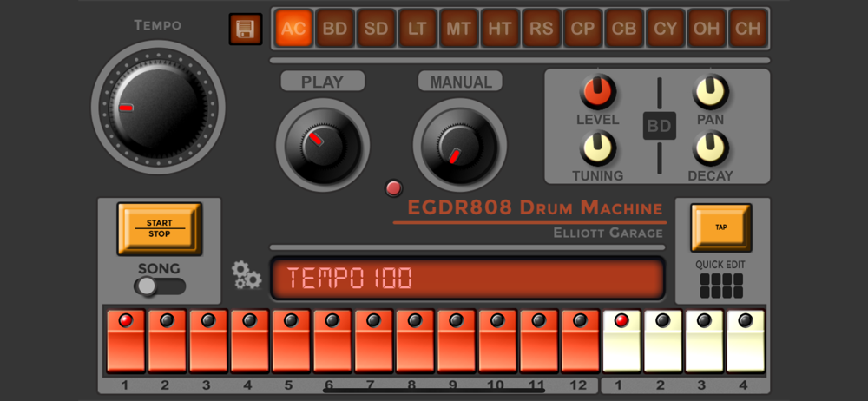
Task: Click the small red indicator button between knobs
Action: tap(393, 188)
